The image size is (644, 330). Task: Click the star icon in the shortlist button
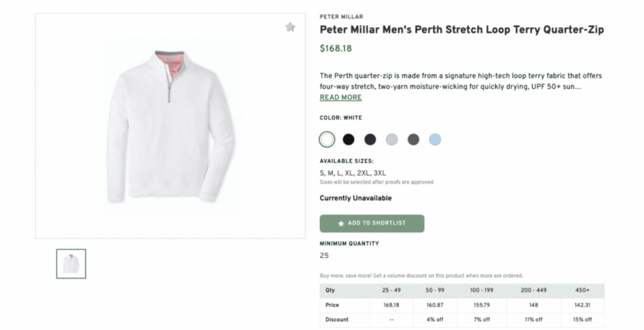tap(341, 223)
